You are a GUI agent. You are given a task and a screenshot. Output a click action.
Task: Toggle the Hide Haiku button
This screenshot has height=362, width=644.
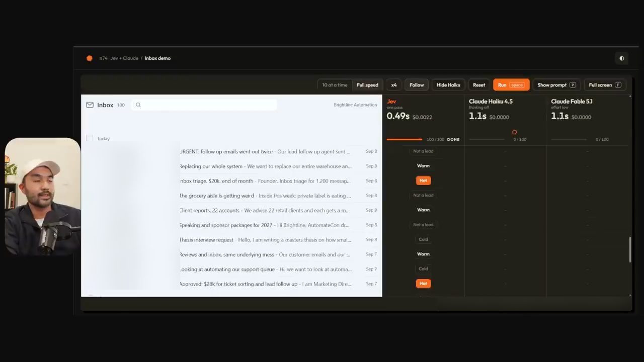pos(448,85)
